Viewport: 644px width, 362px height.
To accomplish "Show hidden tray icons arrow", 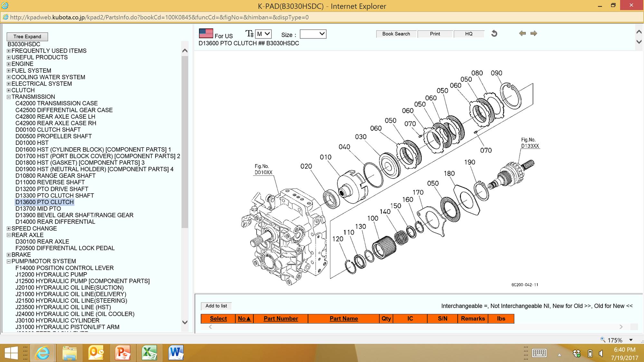I will (x=560, y=355).
